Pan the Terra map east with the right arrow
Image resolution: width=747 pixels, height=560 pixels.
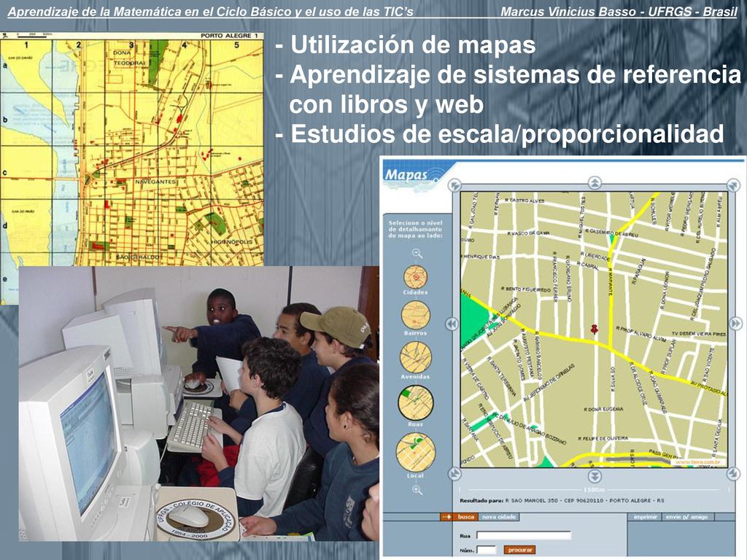pyautogui.click(x=735, y=324)
